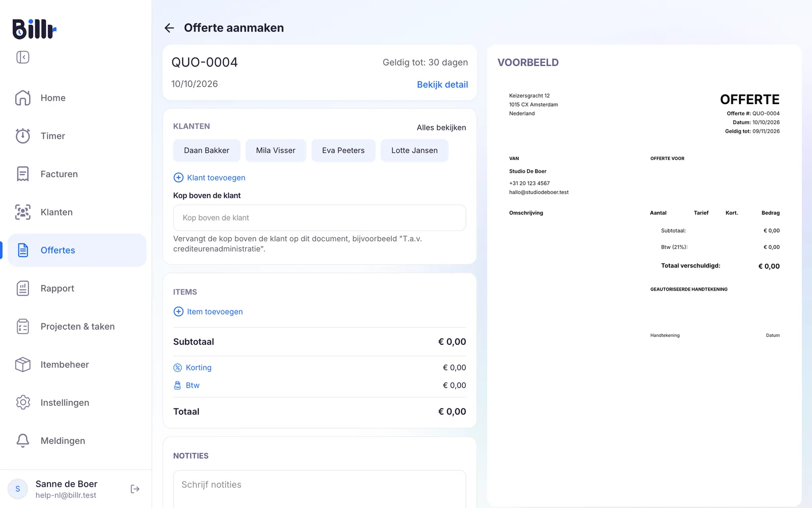This screenshot has height=508, width=812.
Task: Click the Facturen receipt icon
Action: (x=23, y=174)
